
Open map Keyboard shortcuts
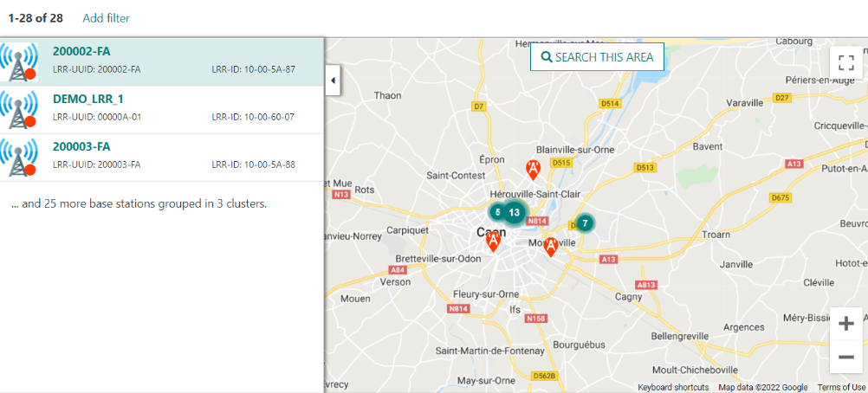[x=673, y=387]
